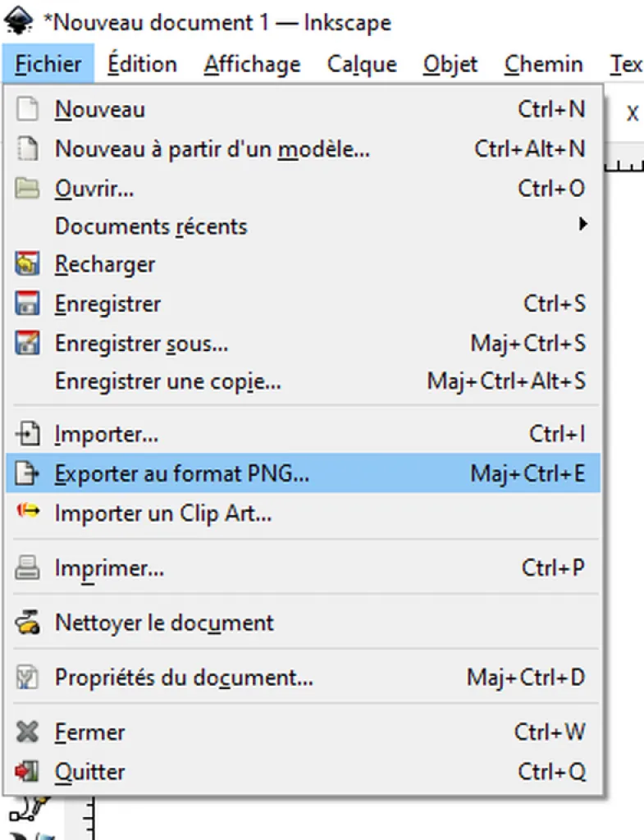Click the Nettoyer le document vacuum icon
644x840 pixels.
27,623
